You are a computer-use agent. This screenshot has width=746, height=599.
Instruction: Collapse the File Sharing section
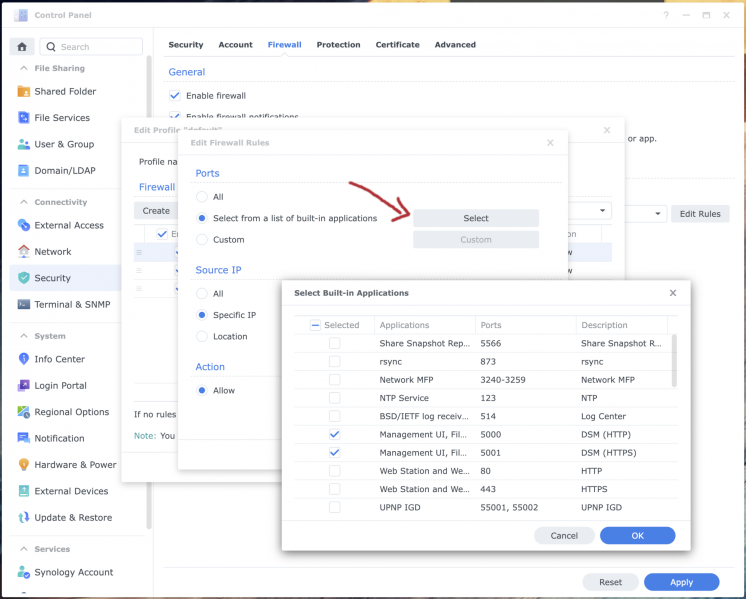click(23, 68)
